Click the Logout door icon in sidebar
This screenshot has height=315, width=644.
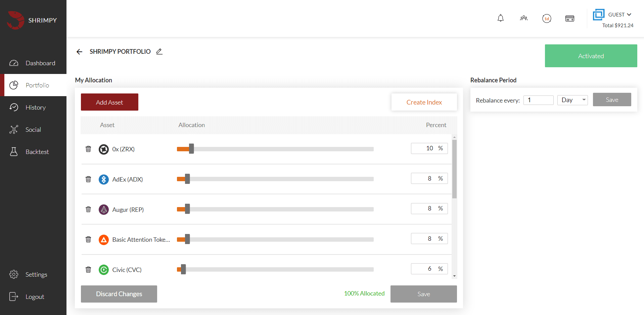click(x=14, y=297)
